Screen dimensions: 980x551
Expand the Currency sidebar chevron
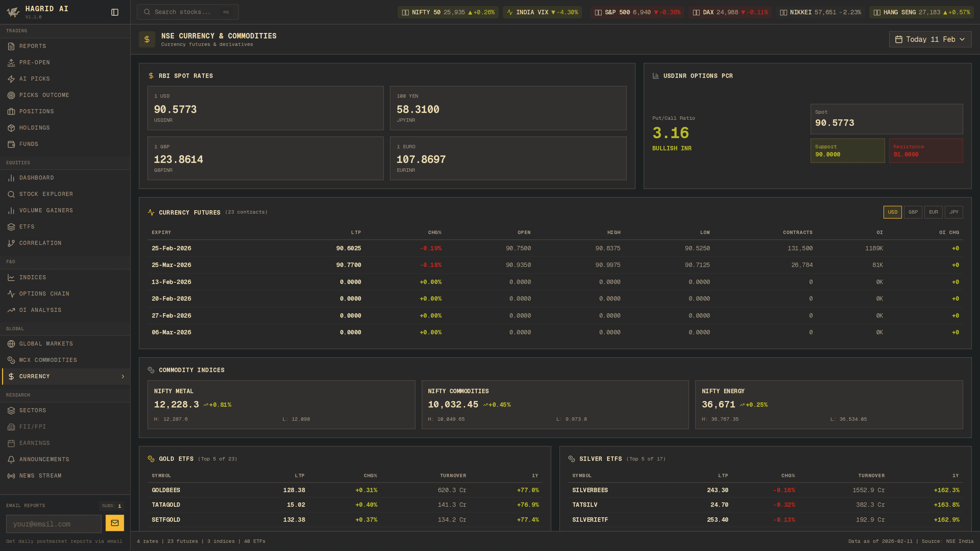pos(123,377)
